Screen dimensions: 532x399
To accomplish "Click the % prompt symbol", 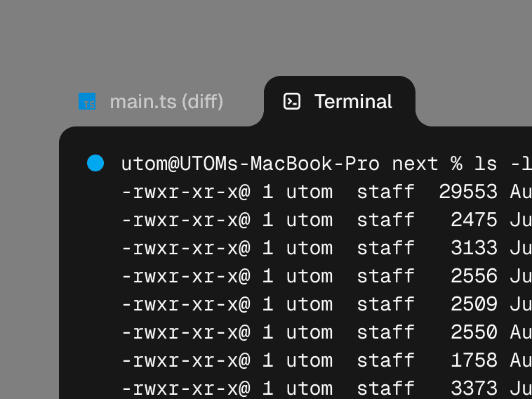I will click(456, 164).
